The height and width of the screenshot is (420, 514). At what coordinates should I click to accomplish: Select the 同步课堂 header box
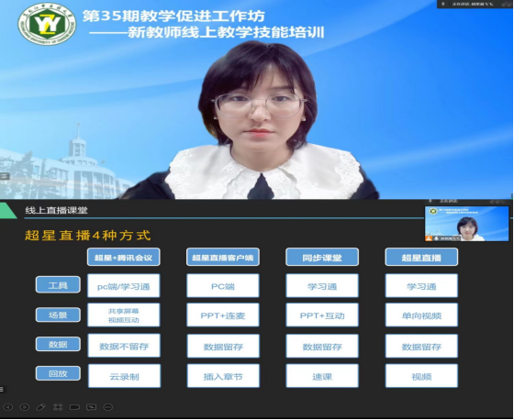point(322,257)
